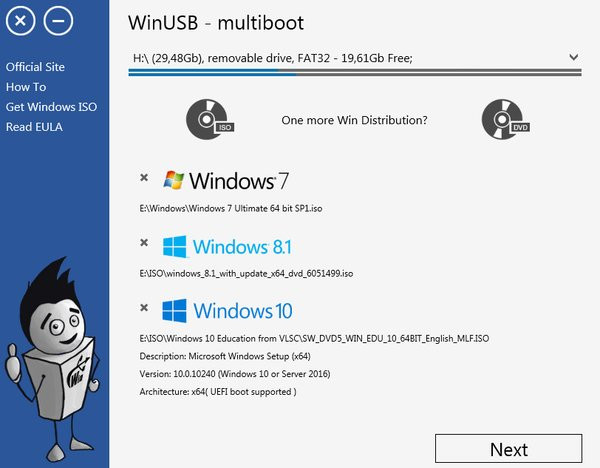
Task: Close the WinUSB application with circled X
Action: pos(20,21)
